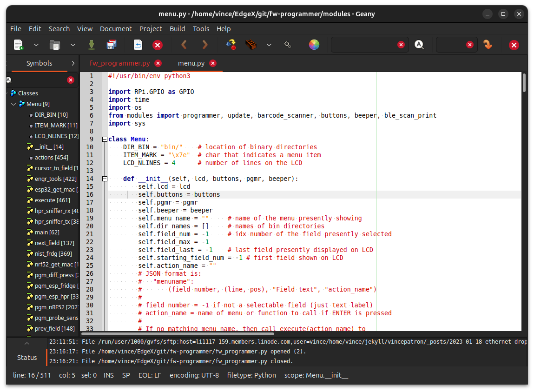534x392 pixels.
Task: Reload current file from disk icon
Action: tap(138, 45)
